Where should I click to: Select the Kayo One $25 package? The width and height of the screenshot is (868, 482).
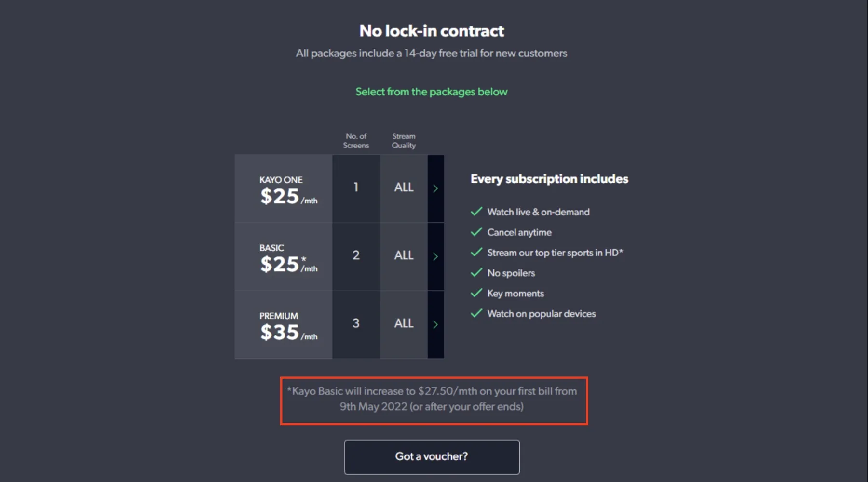(x=284, y=188)
